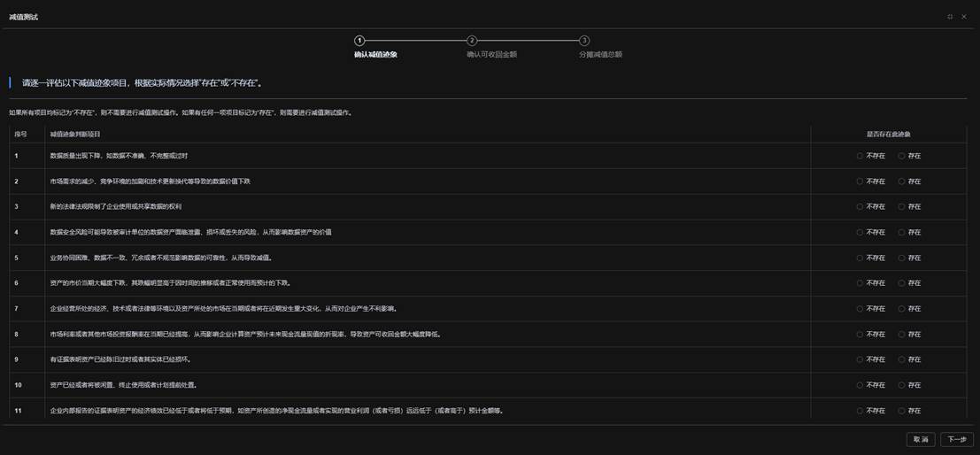Viewport: 980px width, 455px height.
Task: Choose 不存在 for row 4 数据安全风险
Action: (x=860, y=233)
